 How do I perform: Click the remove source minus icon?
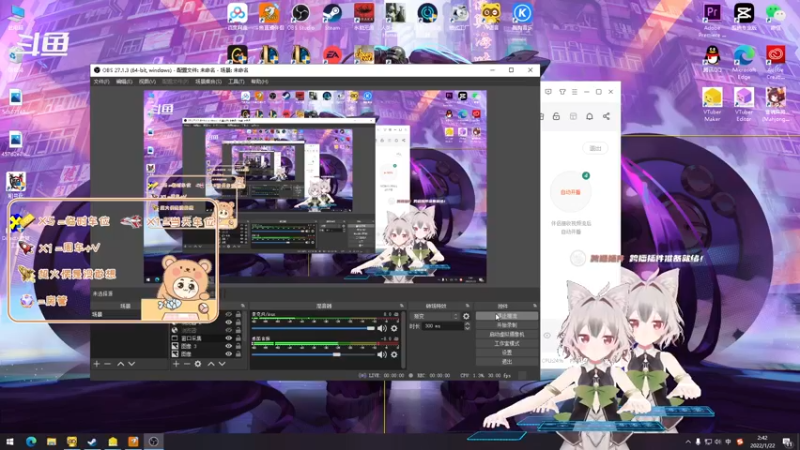[187, 364]
